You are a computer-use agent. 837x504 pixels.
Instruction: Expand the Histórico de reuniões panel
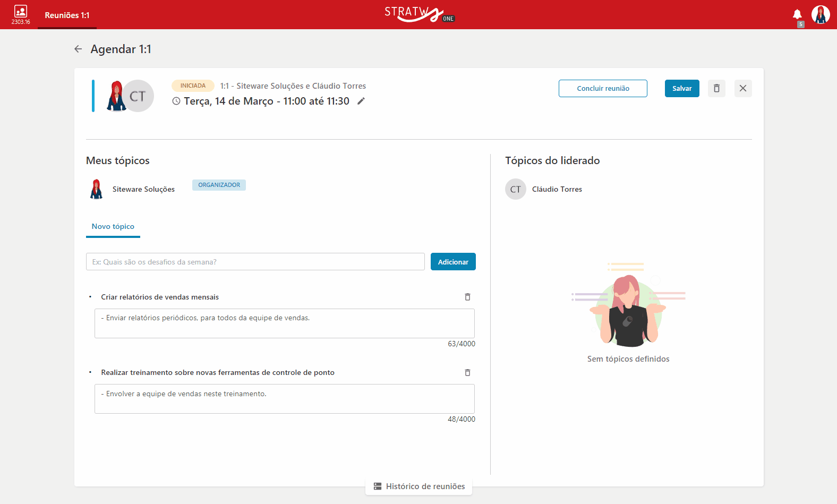418,486
